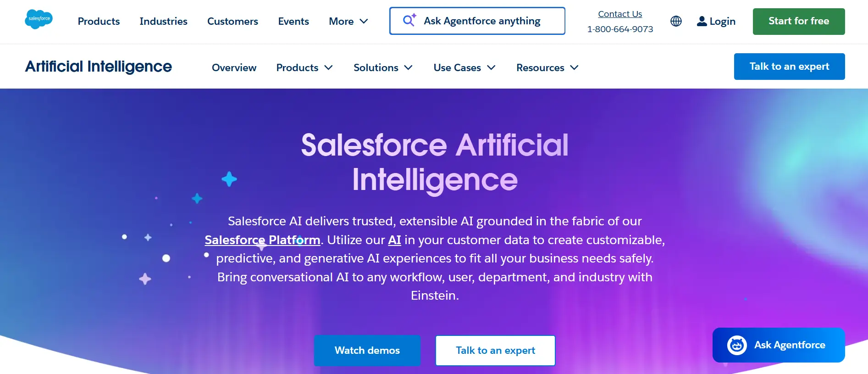
Task: Open the globe language selector
Action: click(x=676, y=21)
